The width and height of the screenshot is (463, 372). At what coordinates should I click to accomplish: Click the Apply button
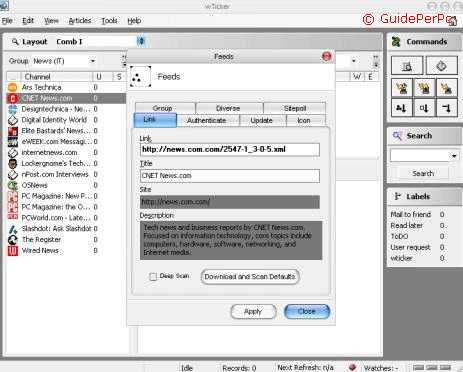tap(253, 312)
